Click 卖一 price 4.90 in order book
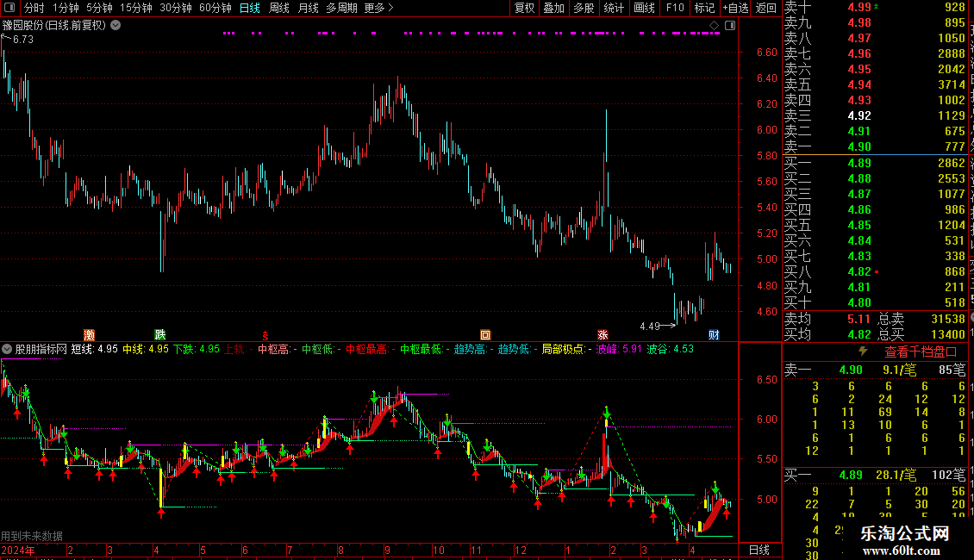 [x=859, y=146]
